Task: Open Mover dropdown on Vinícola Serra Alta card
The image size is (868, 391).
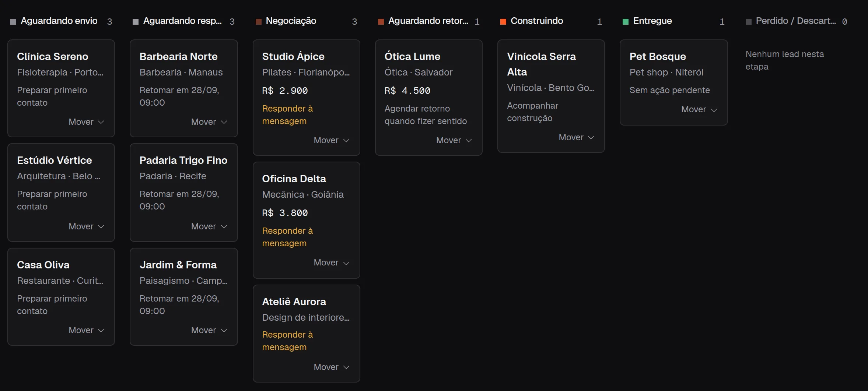Action: [576, 137]
